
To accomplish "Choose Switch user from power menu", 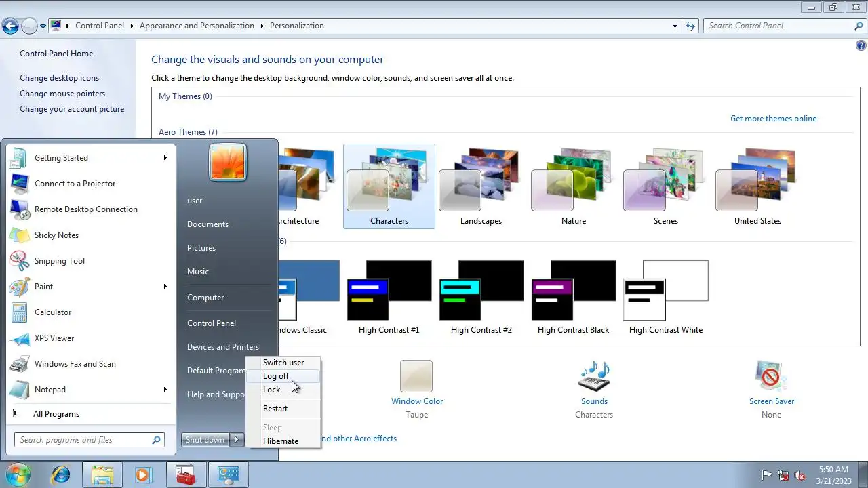I will tap(283, 363).
